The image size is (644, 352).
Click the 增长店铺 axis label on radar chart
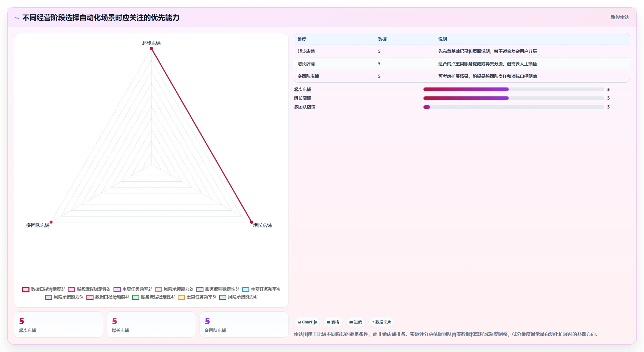(x=262, y=225)
